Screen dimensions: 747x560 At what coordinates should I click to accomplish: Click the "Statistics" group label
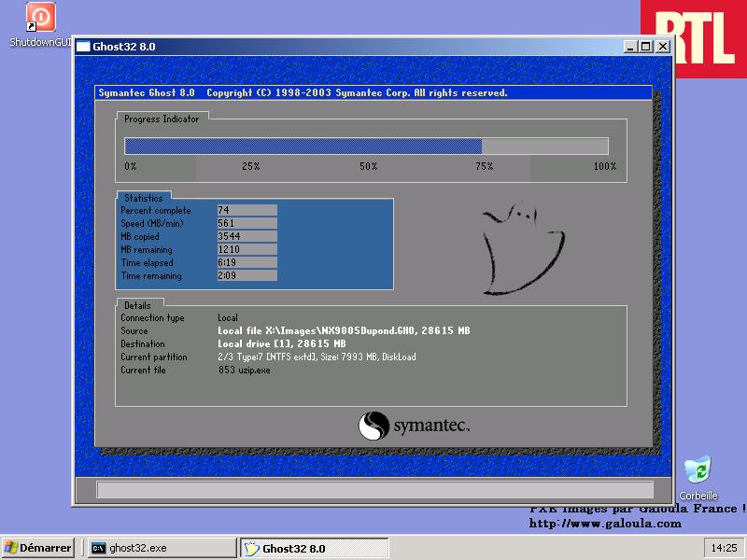144,198
